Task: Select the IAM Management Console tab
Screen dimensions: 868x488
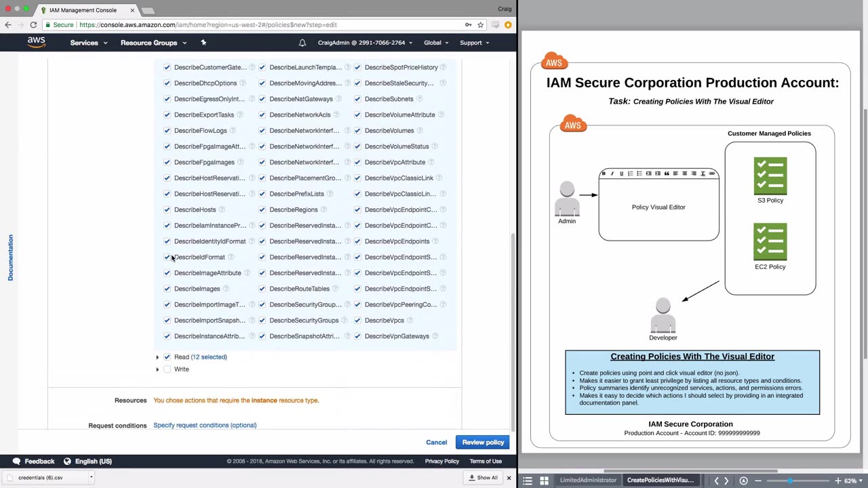Action: click(85, 10)
